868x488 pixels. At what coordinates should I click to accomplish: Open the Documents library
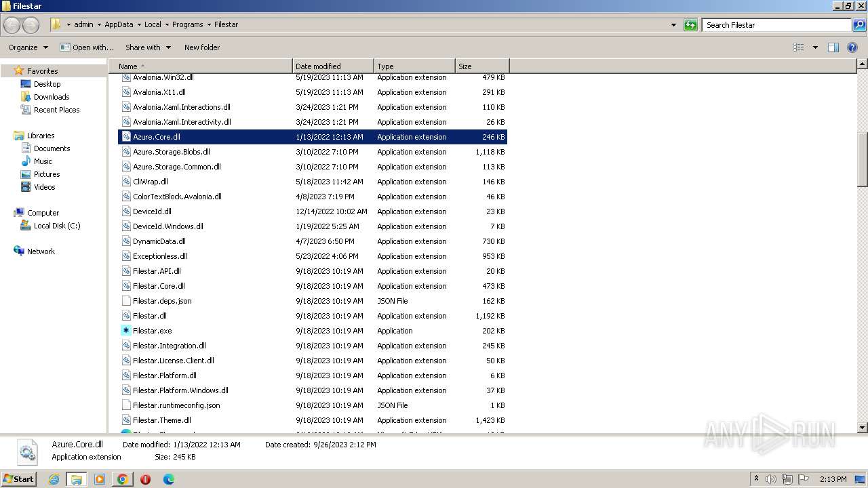(52, 148)
